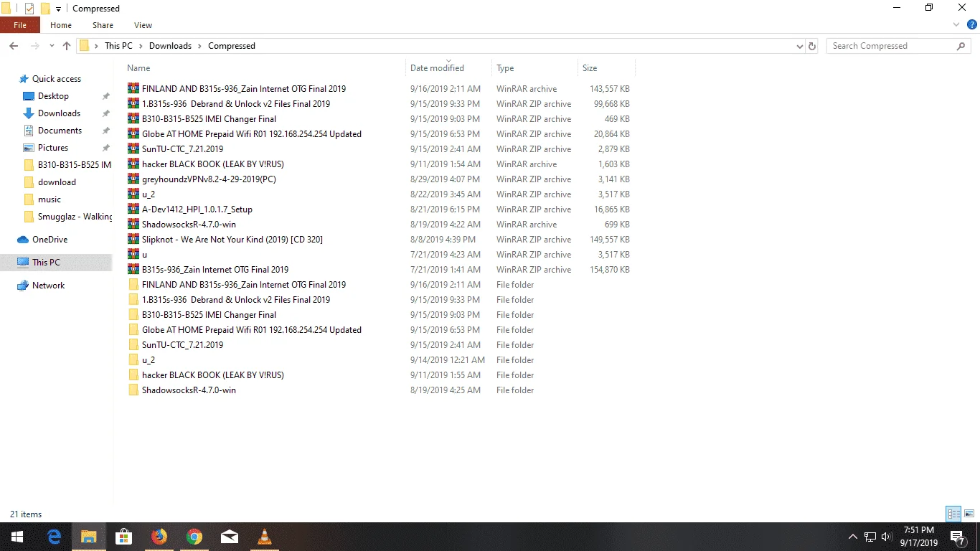Click the search magnifier icon
The height and width of the screenshot is (551, 980).
pyautogui.click(x=961, y=46)
